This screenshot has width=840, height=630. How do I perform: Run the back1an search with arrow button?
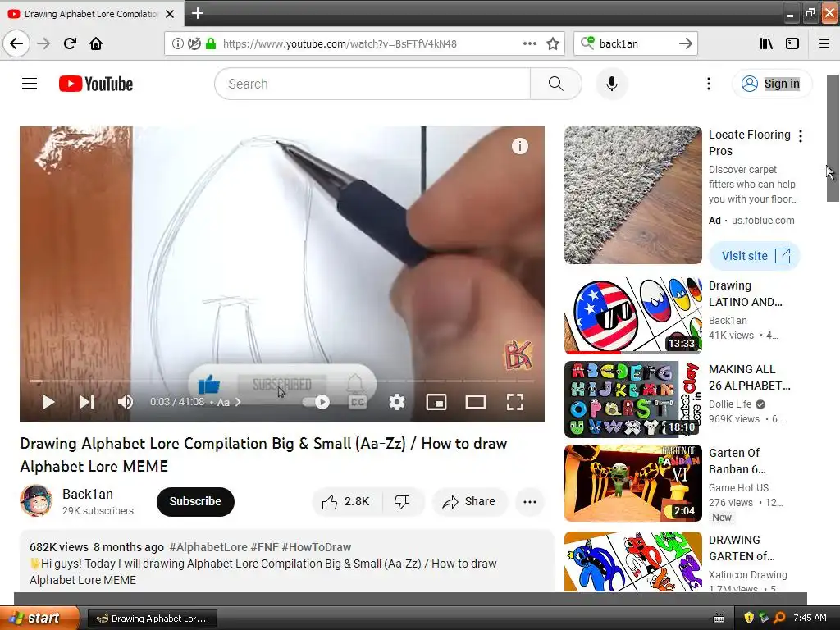[x=685, y=43]
